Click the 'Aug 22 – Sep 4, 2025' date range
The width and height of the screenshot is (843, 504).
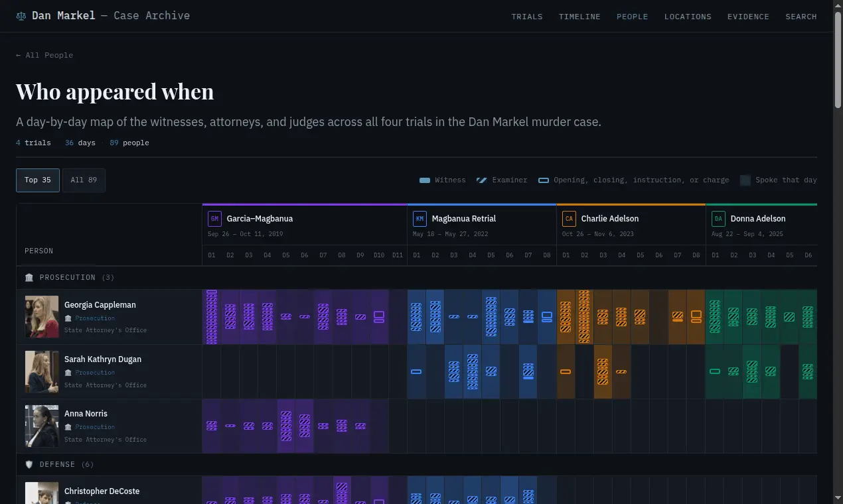(x=747, y=234)
